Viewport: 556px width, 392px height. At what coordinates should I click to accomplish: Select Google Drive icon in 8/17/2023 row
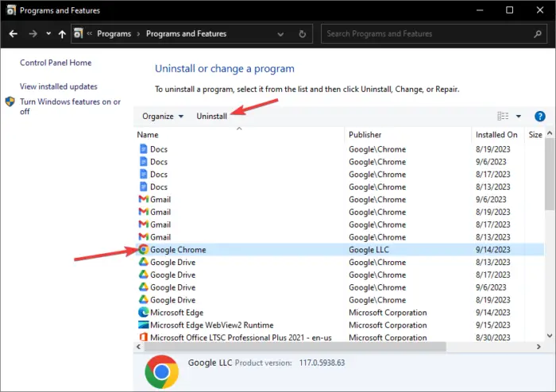(143, 275)
